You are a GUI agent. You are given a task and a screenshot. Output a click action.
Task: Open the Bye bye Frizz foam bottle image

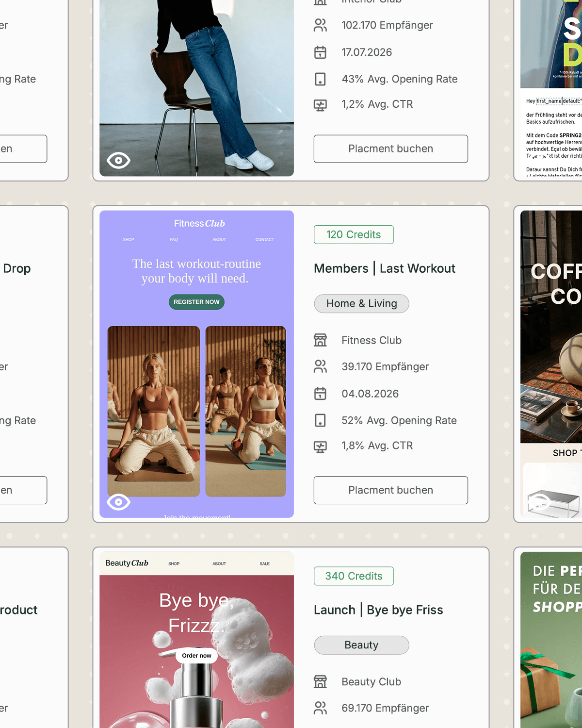click(196, 651)
